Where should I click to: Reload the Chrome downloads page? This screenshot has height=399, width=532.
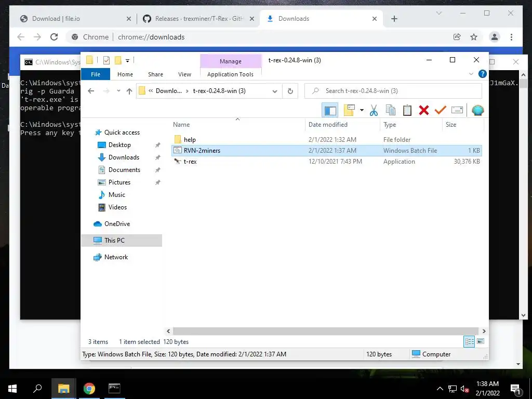click(54, 37)
